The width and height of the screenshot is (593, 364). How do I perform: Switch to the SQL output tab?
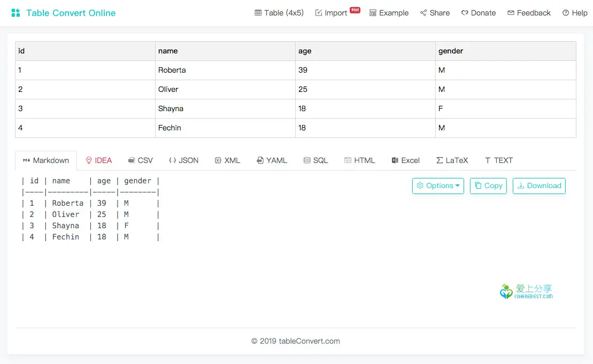click(315, 160)
